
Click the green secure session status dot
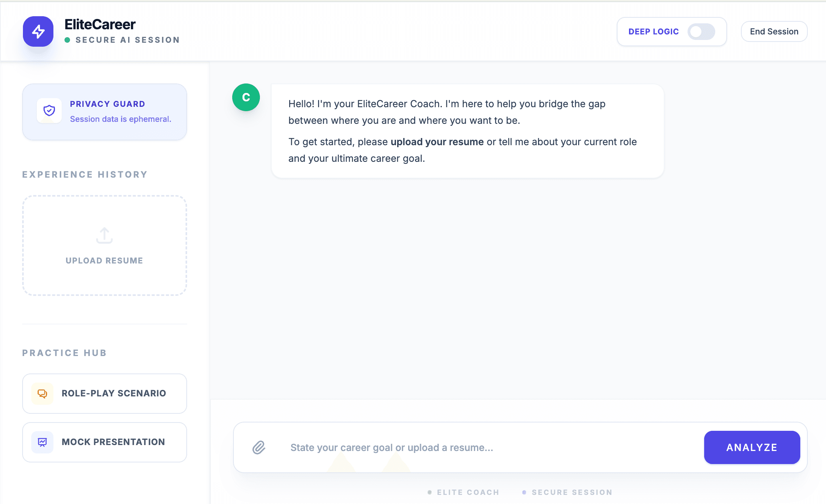point(67,40)
